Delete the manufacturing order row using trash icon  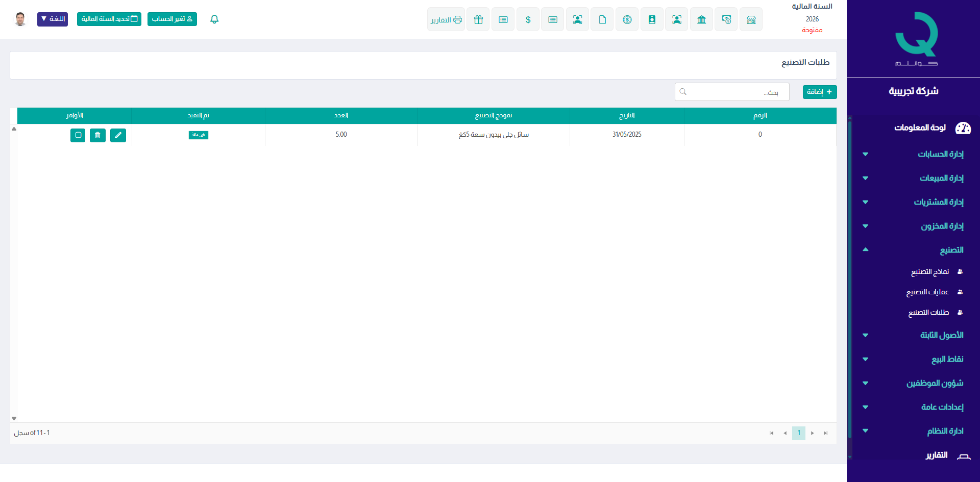(x=97, y=135)
